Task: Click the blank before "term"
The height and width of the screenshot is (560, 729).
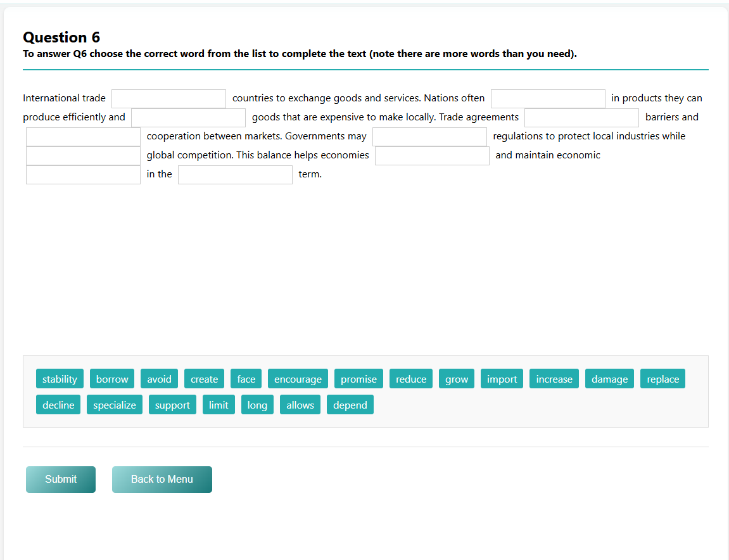Action: [235, 174]
